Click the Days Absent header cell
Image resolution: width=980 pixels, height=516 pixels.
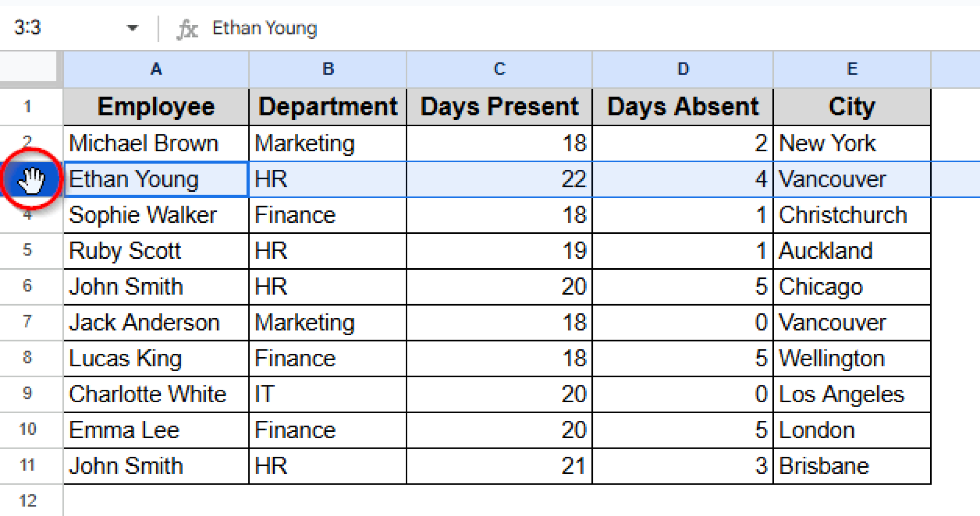(x=683, y=107)
